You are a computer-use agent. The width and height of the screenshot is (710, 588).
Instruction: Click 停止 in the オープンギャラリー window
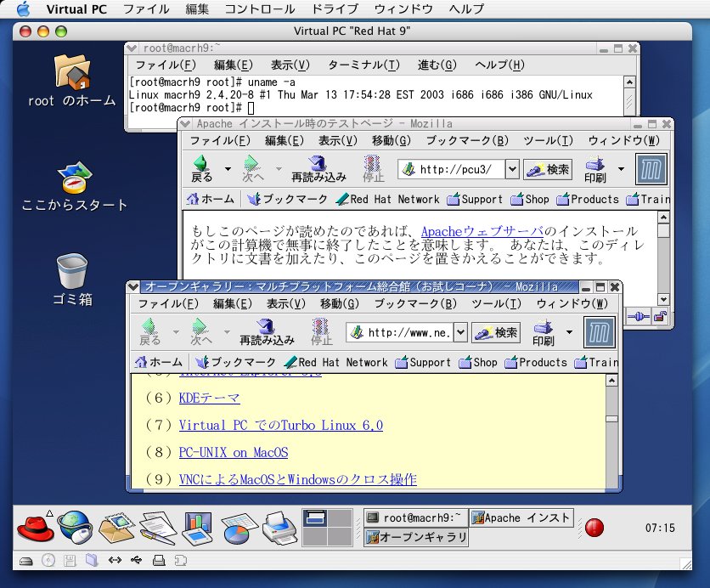322,332
